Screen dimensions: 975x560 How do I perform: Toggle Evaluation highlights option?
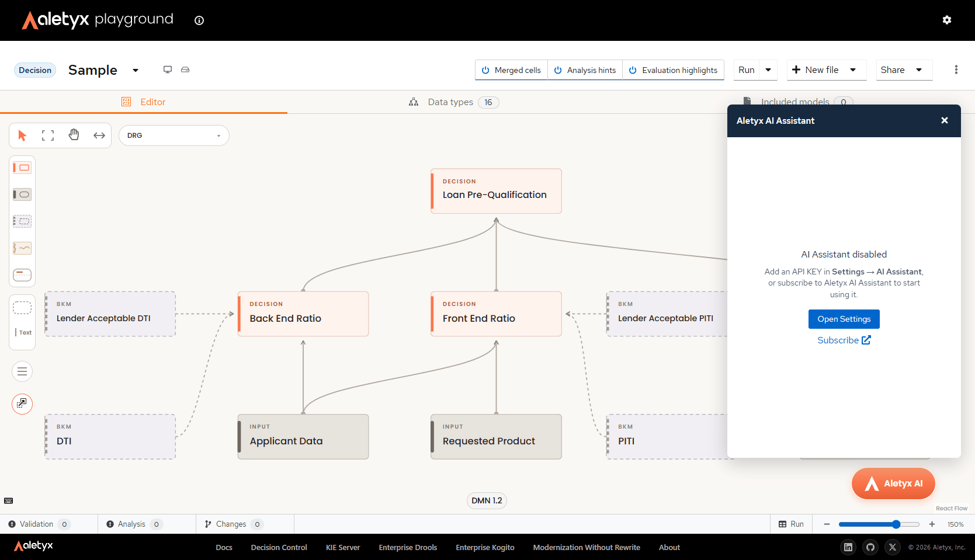(673, 70)
